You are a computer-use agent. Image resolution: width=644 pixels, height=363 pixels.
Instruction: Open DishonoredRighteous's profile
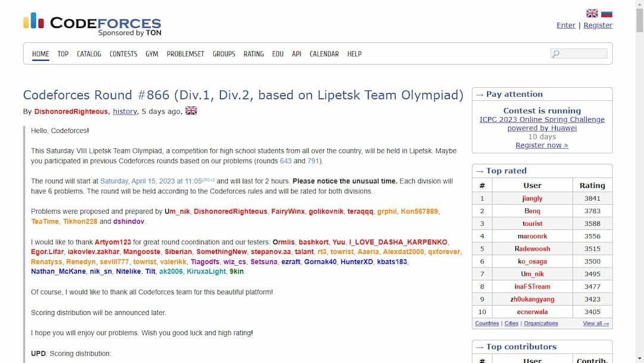tap(71, 111)
